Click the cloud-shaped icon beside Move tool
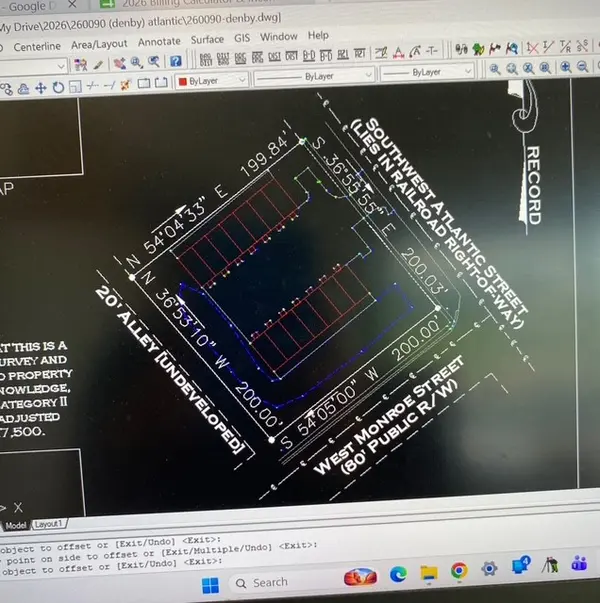Image resolution: width=600 pixels, height=603 pixels. [x=23, y=89]
